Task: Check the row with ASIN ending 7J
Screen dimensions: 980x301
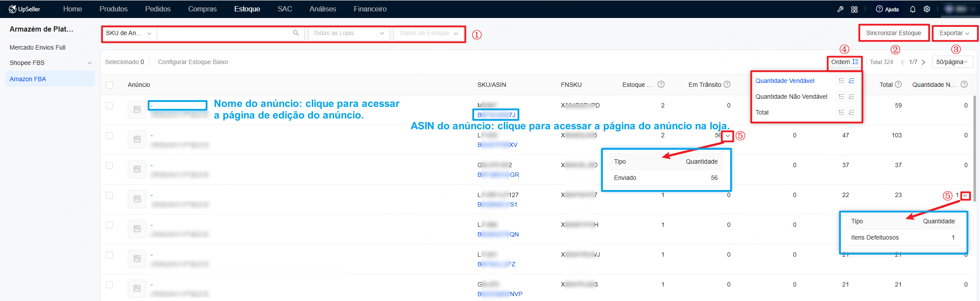Action: (x=109, y=106)
